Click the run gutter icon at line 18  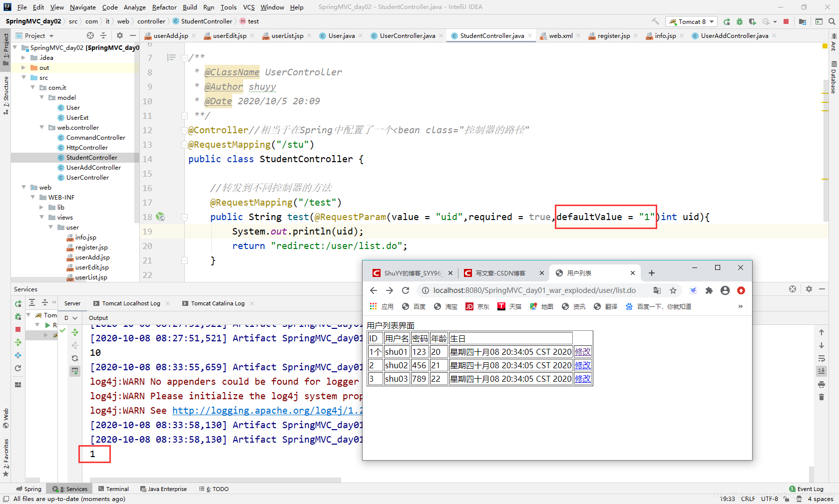(160, 217)
